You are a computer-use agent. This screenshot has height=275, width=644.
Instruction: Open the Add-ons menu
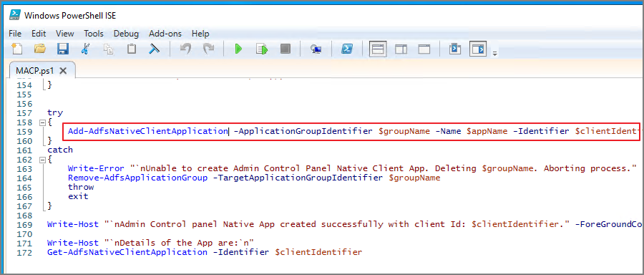[165, 34]
